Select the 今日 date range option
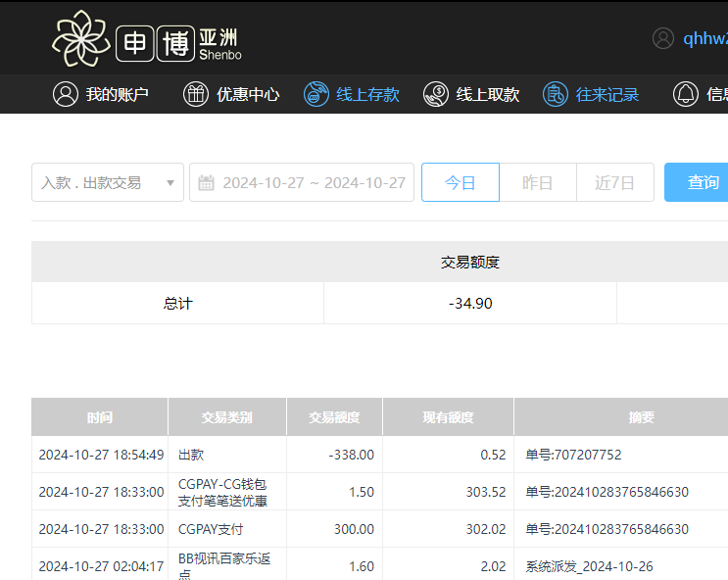The height and width of the screenshot is (580, 728). 461,183
